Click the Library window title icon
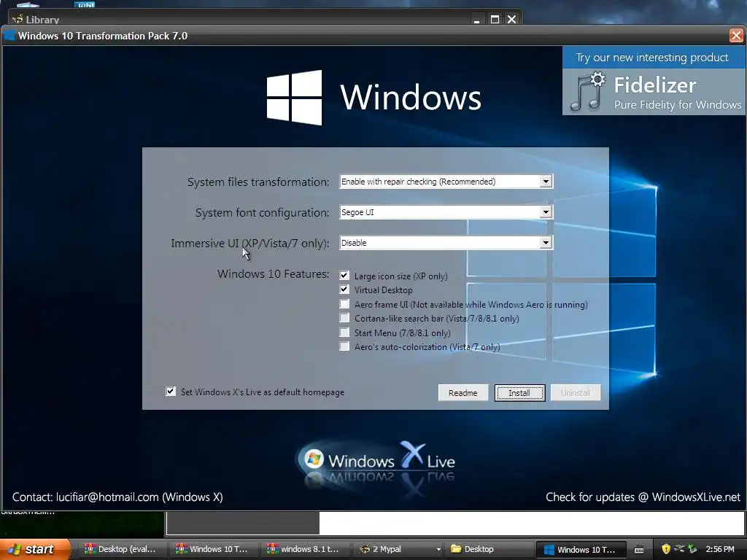 (18, 20)
